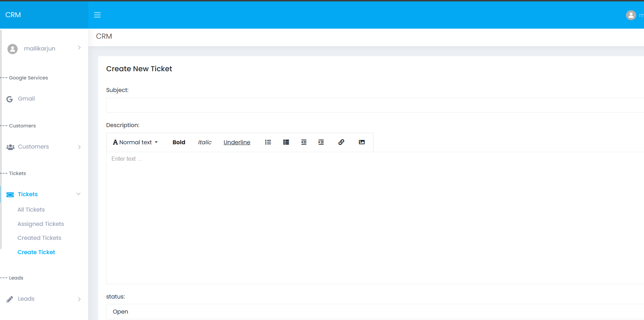Click the outdent icon
The image size is (644, 320).
click(304, 142)
